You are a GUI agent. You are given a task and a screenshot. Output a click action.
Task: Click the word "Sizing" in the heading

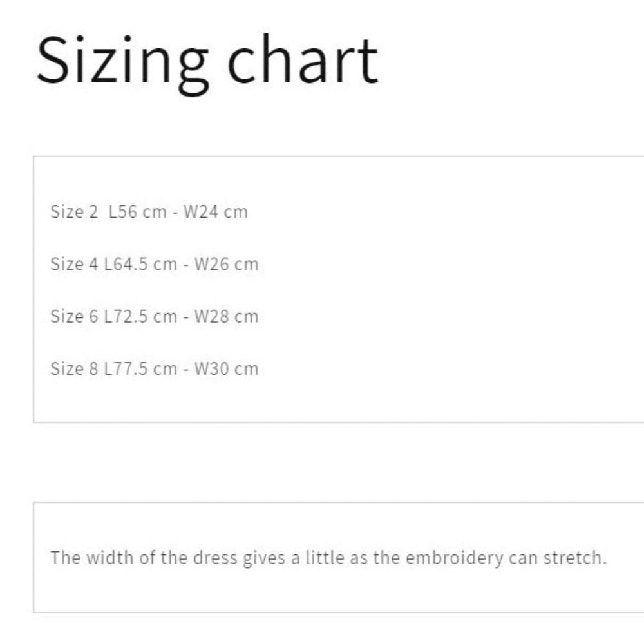(122, 62)
